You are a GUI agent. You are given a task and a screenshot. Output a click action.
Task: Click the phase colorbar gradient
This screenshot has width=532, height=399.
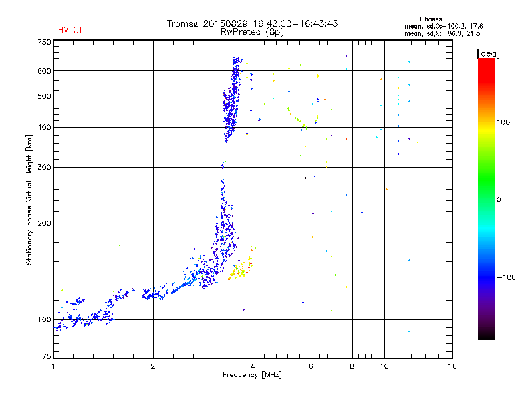[x=487, y=198]
